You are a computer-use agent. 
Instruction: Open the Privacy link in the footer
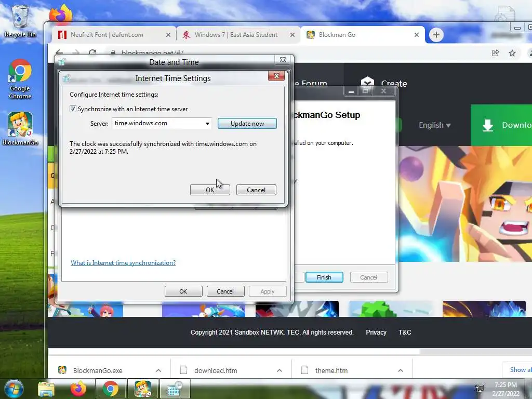pyautogui.click(x=376, y=332)
